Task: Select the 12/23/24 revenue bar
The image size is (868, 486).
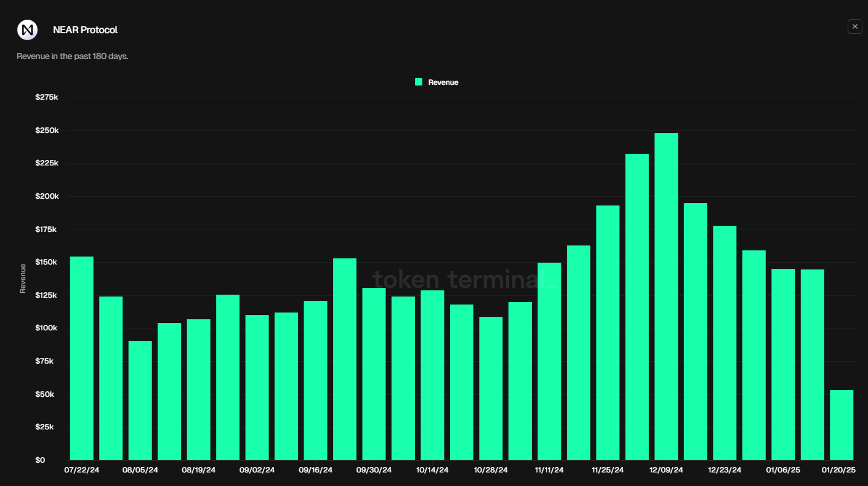Action: click(725, 343)
